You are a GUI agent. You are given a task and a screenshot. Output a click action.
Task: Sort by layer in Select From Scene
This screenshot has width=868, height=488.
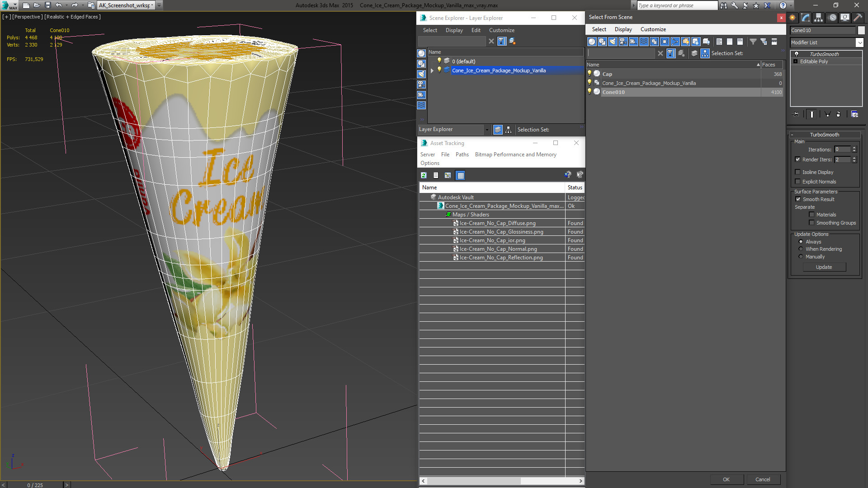[694, 53]
